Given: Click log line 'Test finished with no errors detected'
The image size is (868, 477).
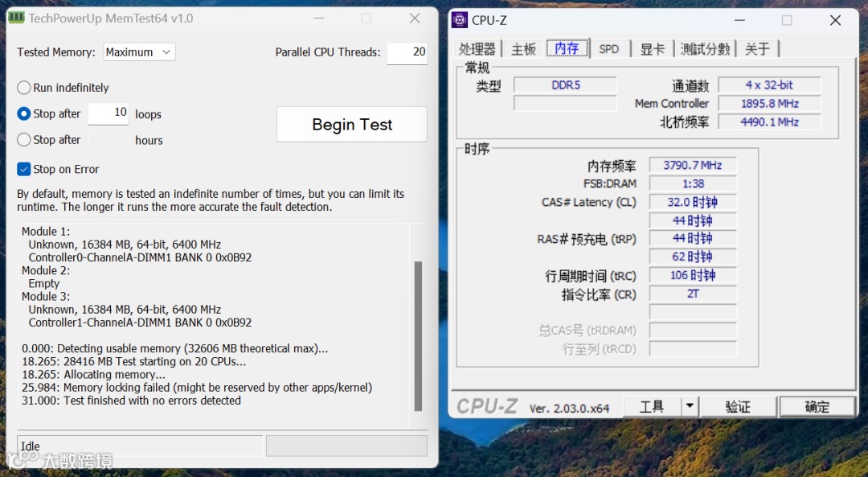Looking at the screenshot, I should (131, 401).
